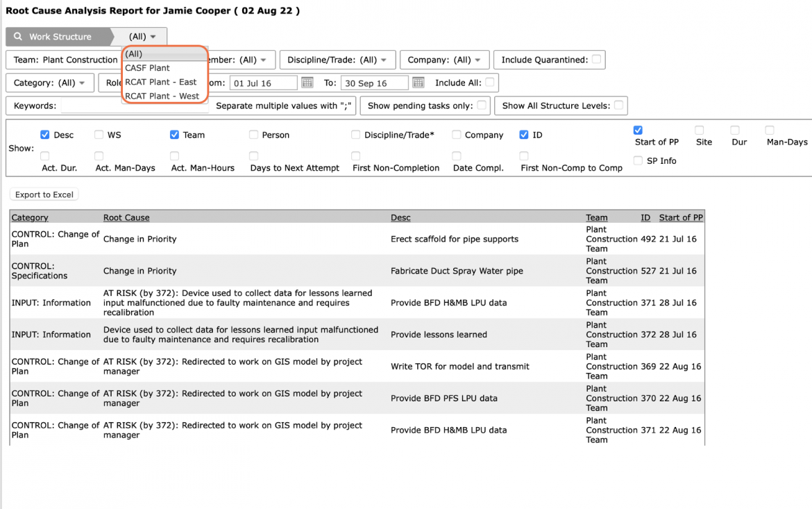Enable the Person column checkbox
812x509 pixels.
tap(253, 135)
